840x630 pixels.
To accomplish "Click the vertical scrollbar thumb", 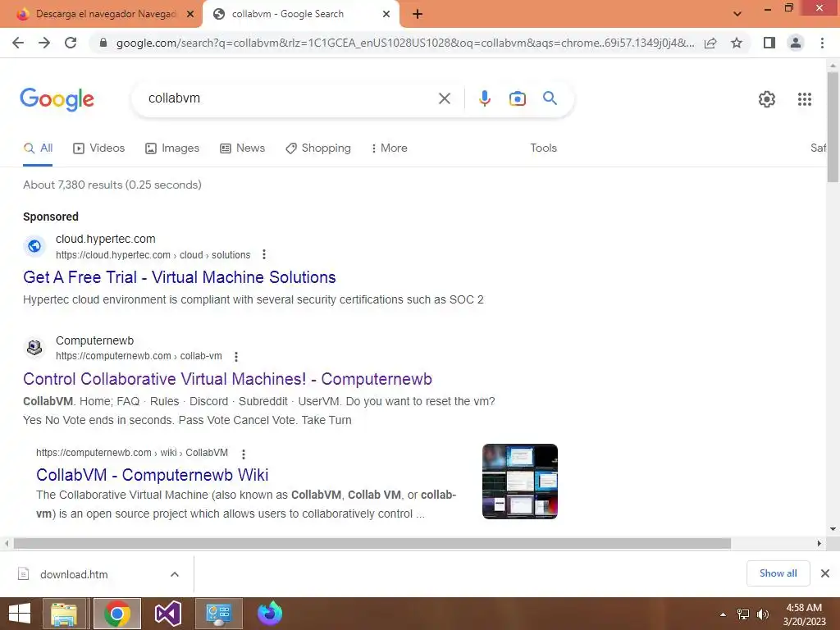I will pos(833,127).
